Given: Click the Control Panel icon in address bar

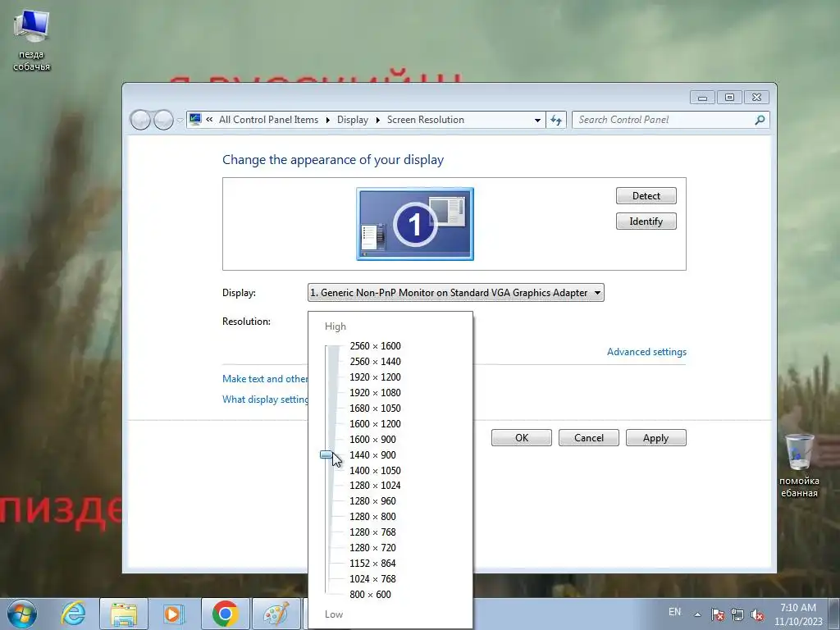Looking at the screenshot, I should tap(195, 120).
